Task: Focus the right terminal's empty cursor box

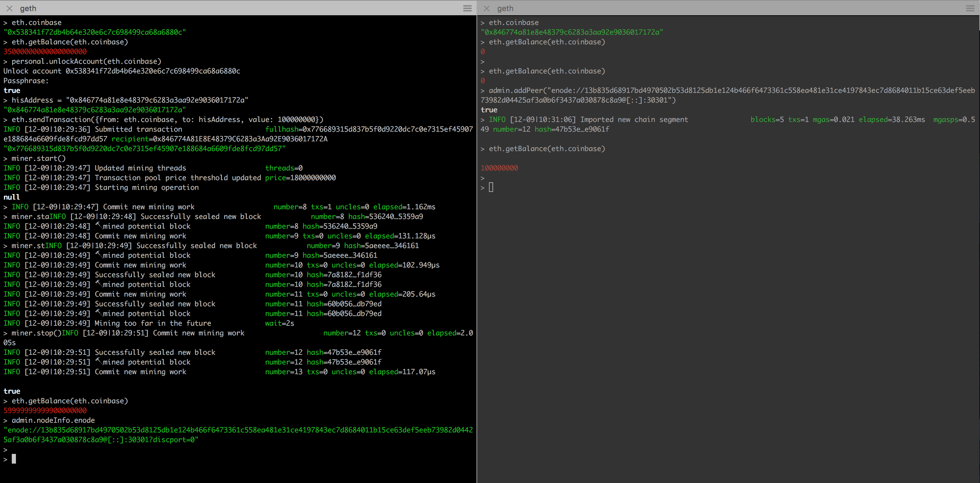Action: (x=491, y=187)
